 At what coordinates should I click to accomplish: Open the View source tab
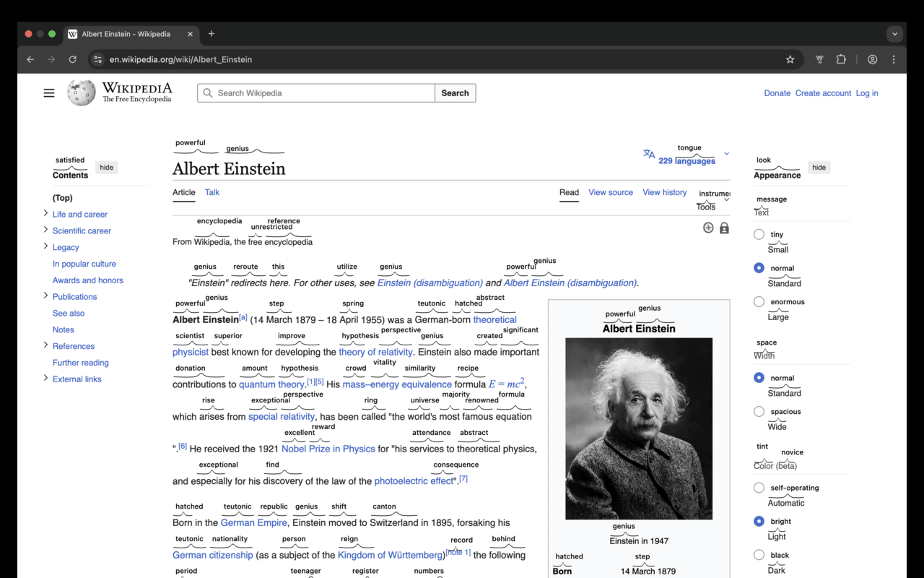[x=611, y=192]
